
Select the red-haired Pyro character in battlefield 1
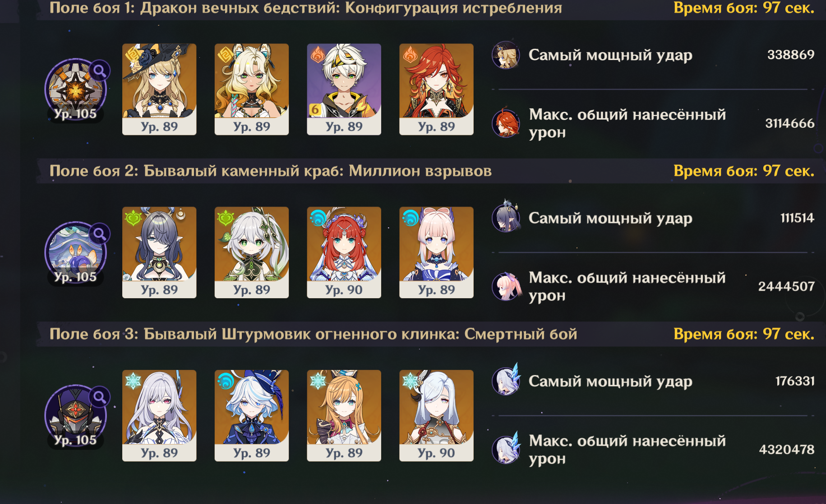coord(436,89)
